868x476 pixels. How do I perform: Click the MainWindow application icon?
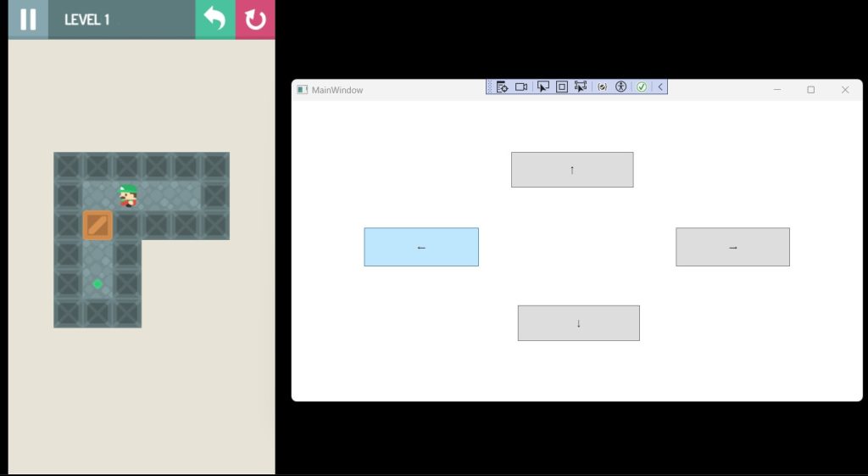pyautogui.click(x=303, y=90)
